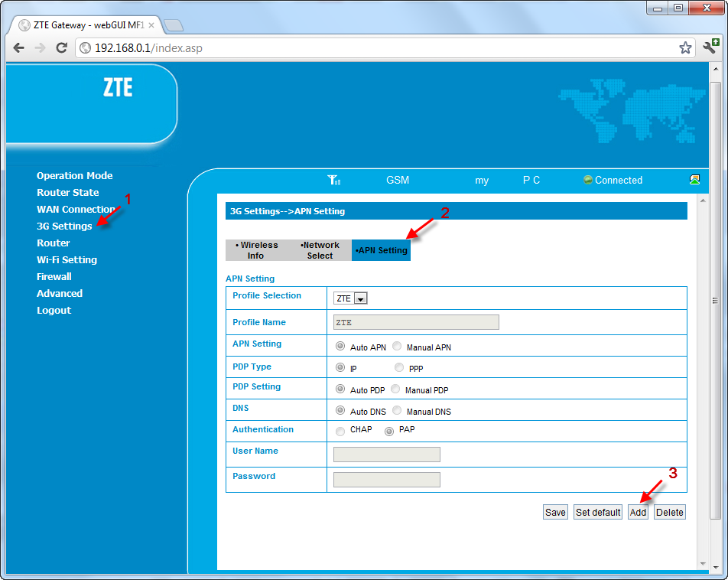Click the image icon beside Connected
This screenshot has height=580, width=728.
pos(694,179)
